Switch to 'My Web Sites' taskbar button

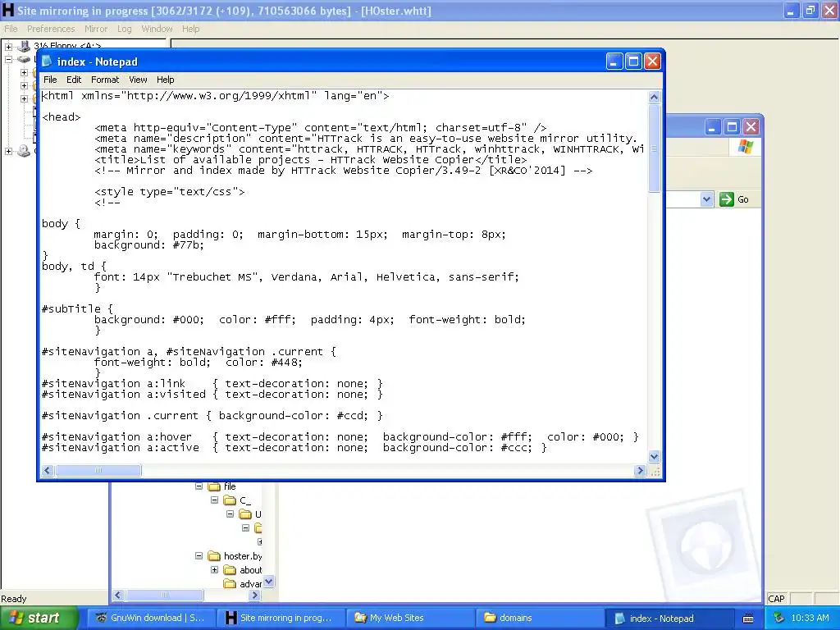[411, 619]
